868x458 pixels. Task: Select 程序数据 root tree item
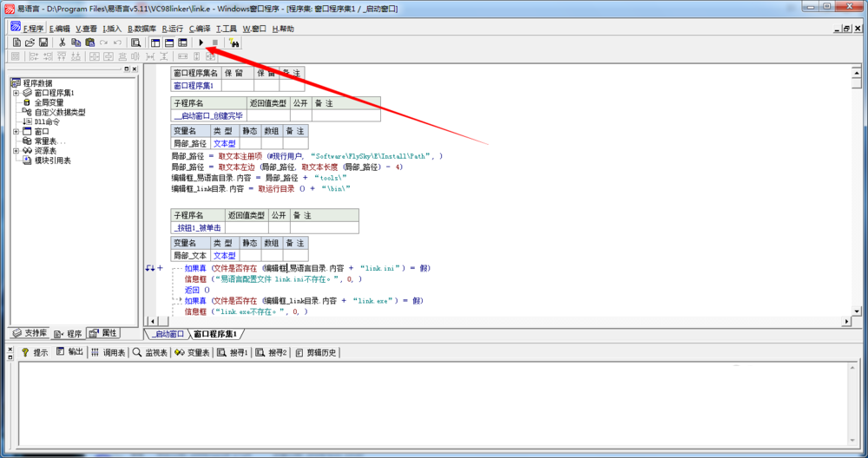37,83
